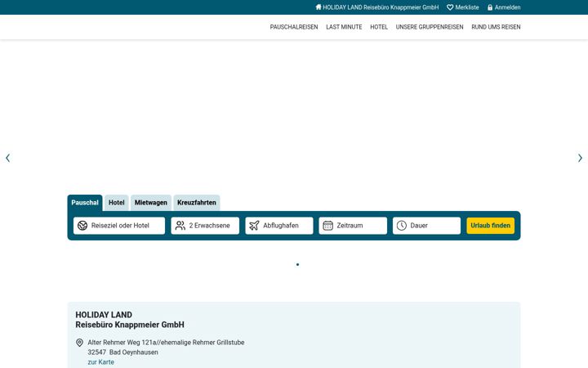Screen dimensions: 588x368
Task: Switch to the Mietwagen search tab
Action: pyautogui.click(x=151, y=203)
